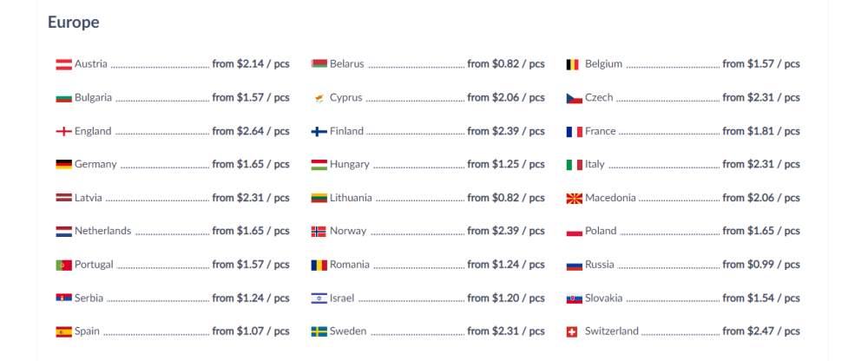Screen dimensions: 868x361
Task: Click the Spain price from $1.07
Action: (251, 331)
